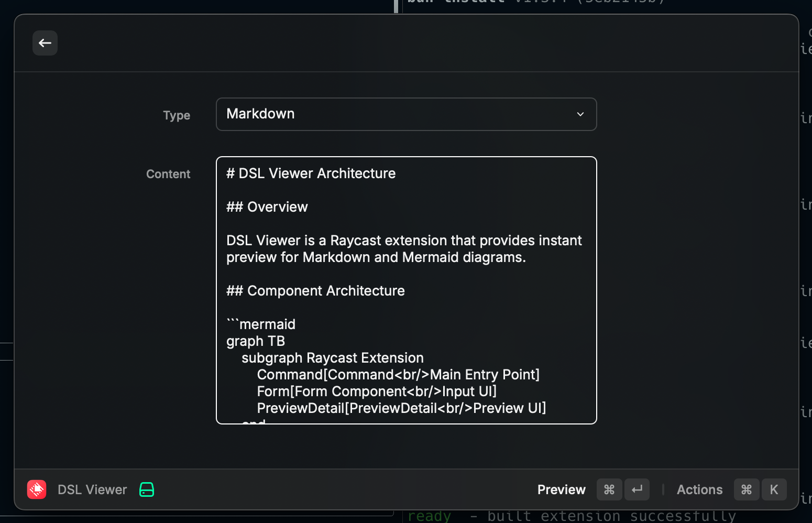The width and height of the screenshot is (812, 523).
Task: Click the 'DSL Viewer is a Raycast extension' paragraph
Action: 404,249
